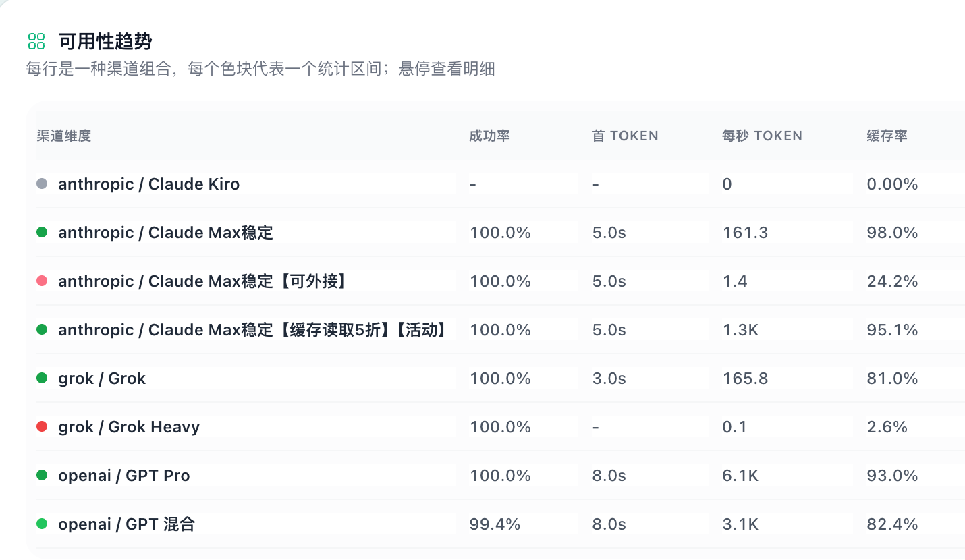The width and height of the screenshot is (965, 560).
Task: Click the 3.1K tokens per second value
Action: [740, 524]
